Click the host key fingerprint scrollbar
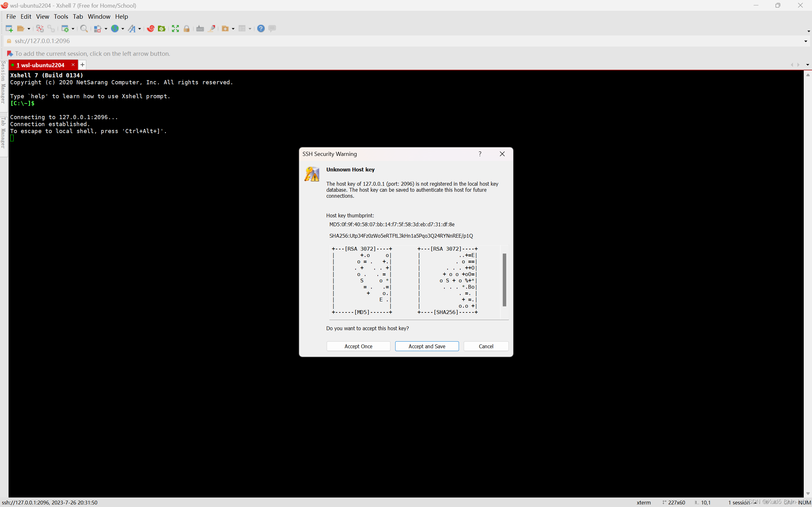 (x=504, y=280)
